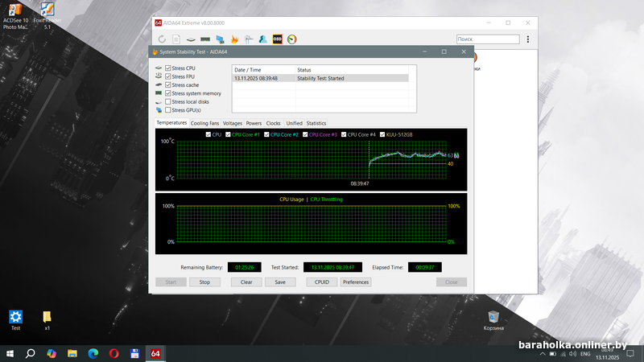Switch to the Statistics tab
This screenshot has width=644, height=362.
tap(316, 123)
